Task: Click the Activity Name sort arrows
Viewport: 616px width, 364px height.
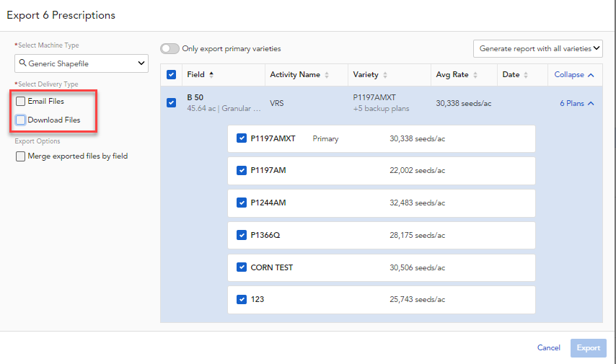Action: click(327, 75)
